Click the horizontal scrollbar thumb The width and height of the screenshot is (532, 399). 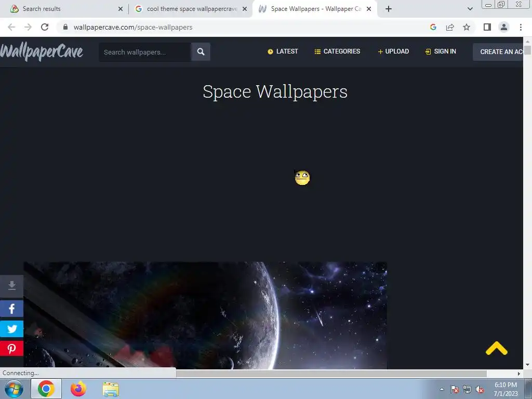(x=331, y=374)
